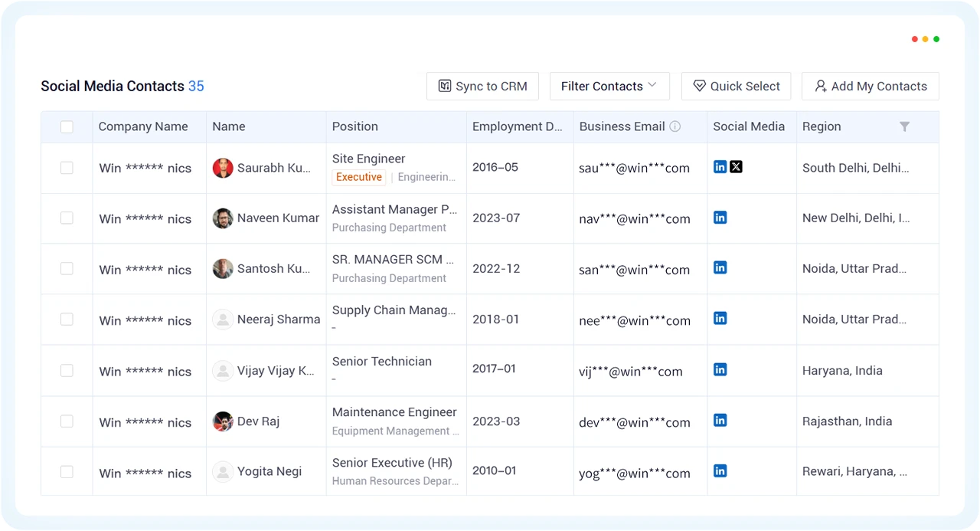Select the checkbox for Dev Raj's row
Viewport: 980px width, 531px height.
(x=67, y=421)
